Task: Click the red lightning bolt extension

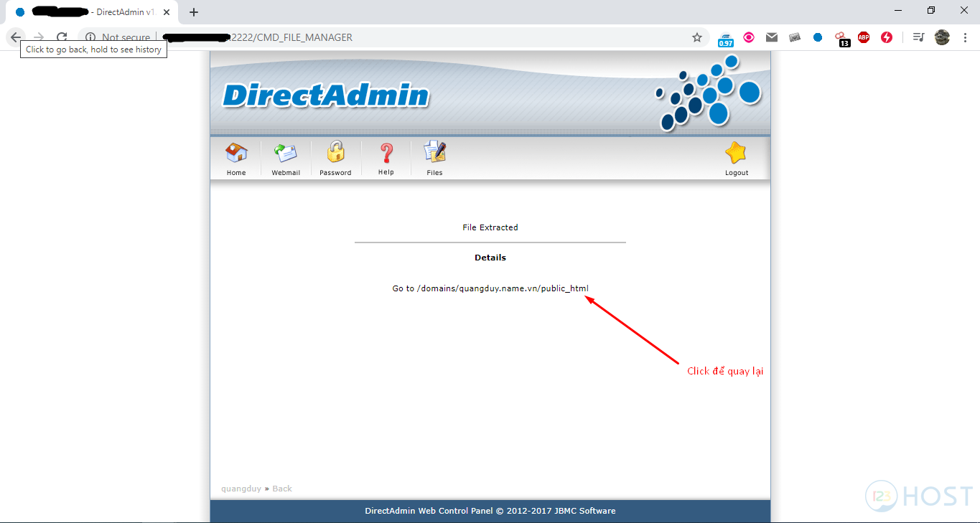Action: pyautogui.click(x=887, y=37)
